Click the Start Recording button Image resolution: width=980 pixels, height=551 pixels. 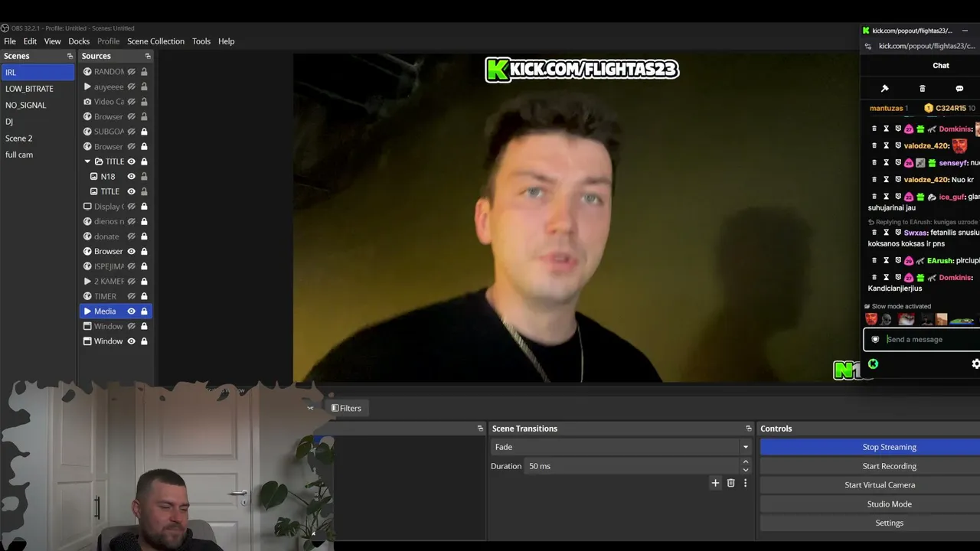click(x=871, y=466)
